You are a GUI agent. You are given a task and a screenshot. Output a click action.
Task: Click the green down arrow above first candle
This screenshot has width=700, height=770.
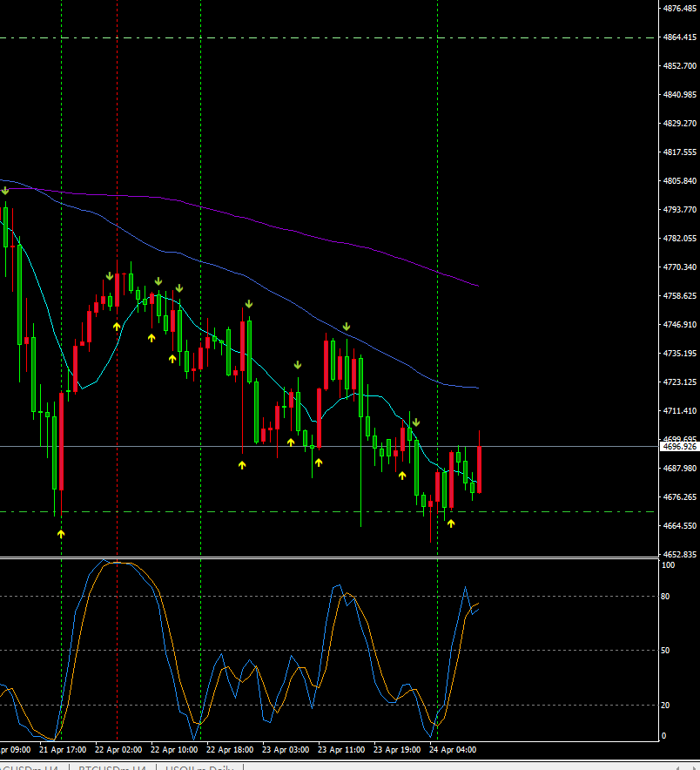(x=5, y=191)
